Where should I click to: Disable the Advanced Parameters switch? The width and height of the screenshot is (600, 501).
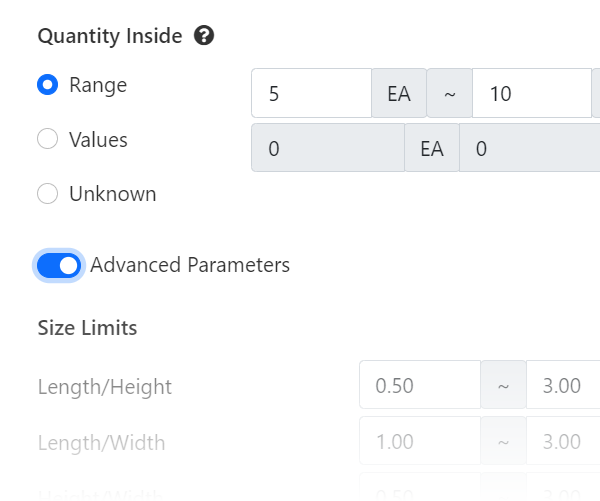(x=59, y=266)
